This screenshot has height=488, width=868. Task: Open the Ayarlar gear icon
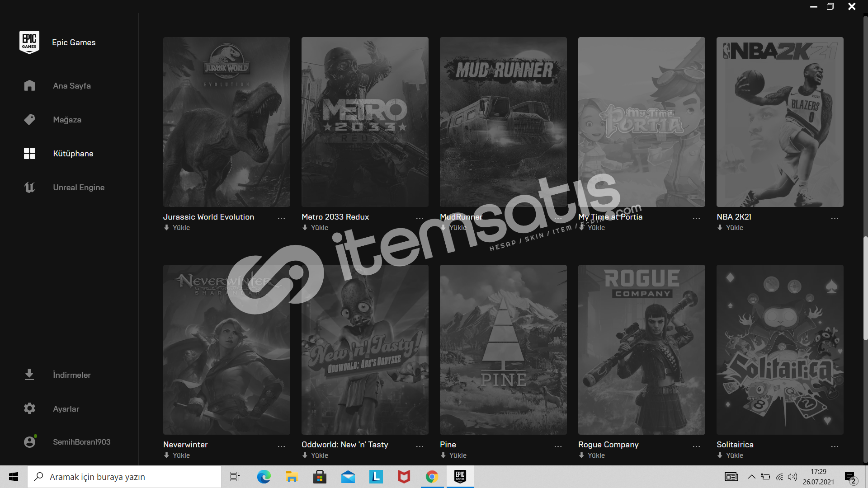pos(29,408)
